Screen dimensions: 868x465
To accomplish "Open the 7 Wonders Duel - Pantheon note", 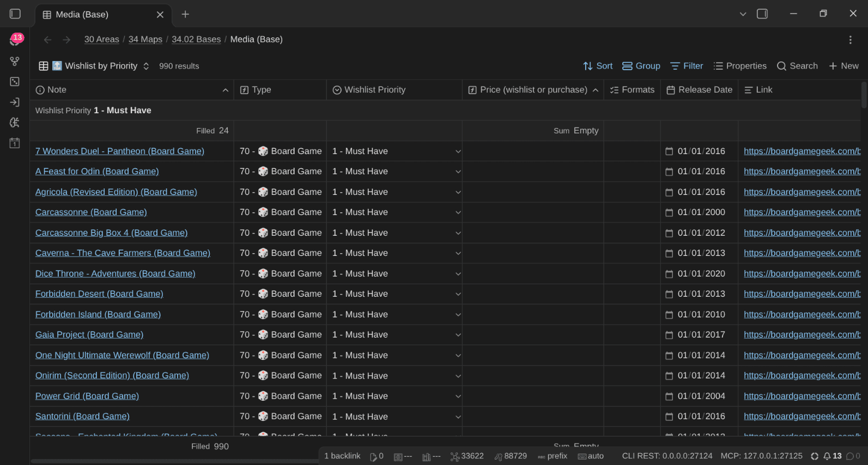I will (x=120, y=151).
